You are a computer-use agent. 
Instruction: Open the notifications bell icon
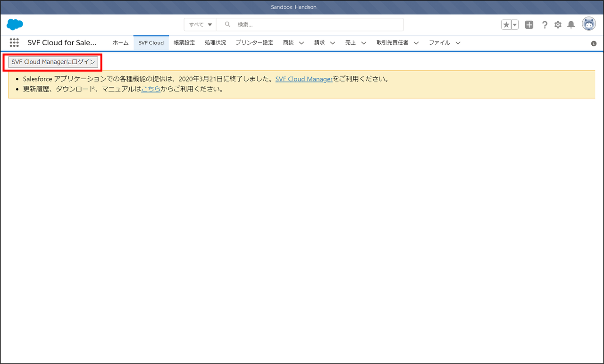click(571, 25)
